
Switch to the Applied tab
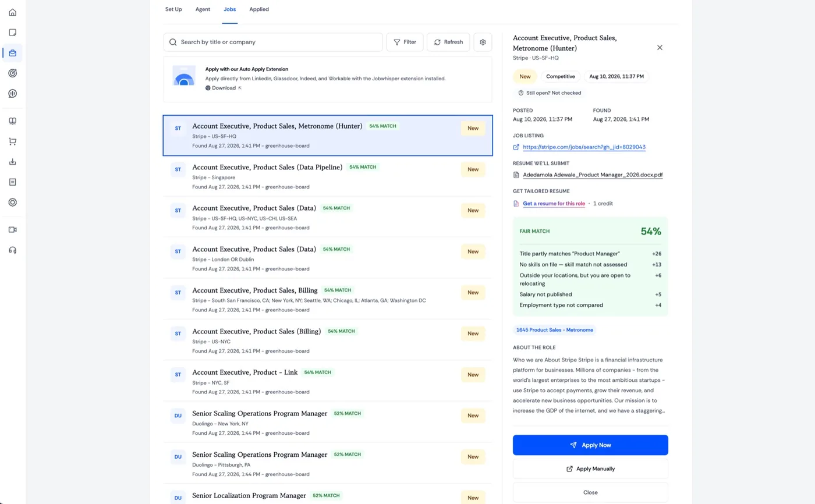pos(259,9)
